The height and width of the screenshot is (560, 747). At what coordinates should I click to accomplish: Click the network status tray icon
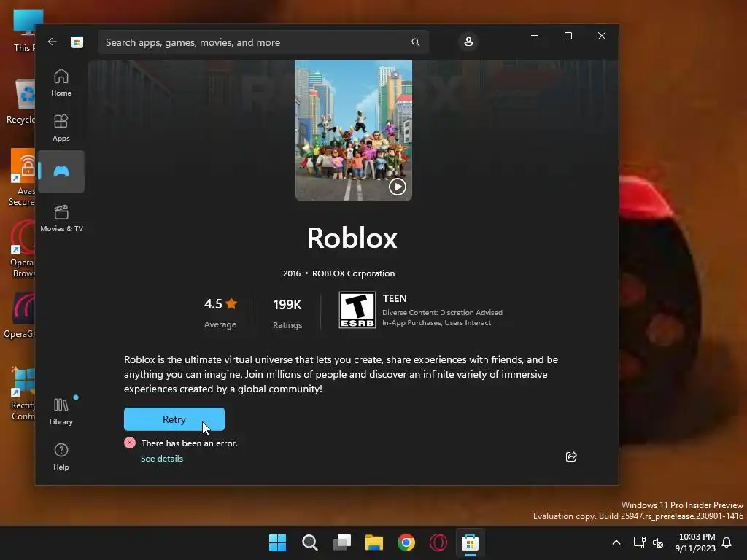coord(639,542)
